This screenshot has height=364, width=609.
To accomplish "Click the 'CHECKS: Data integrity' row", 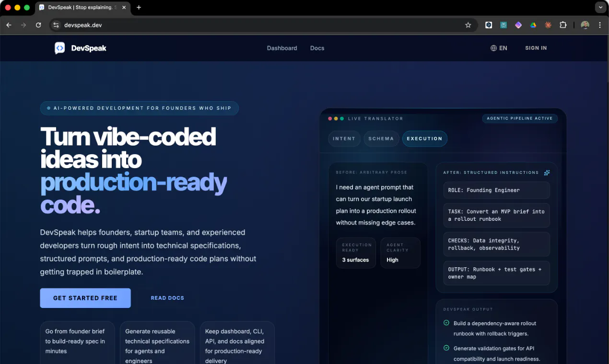I will click(496, 244).
